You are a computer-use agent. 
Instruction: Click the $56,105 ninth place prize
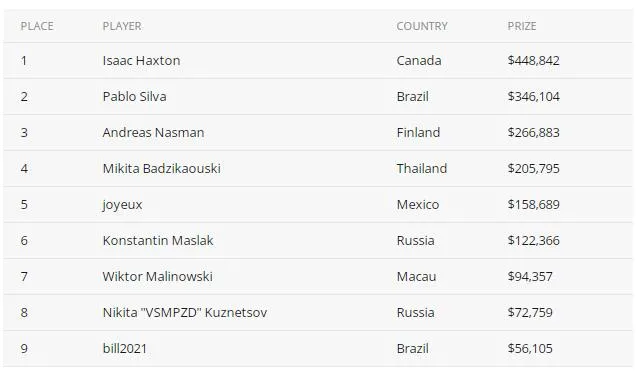[x=530, y=349]
